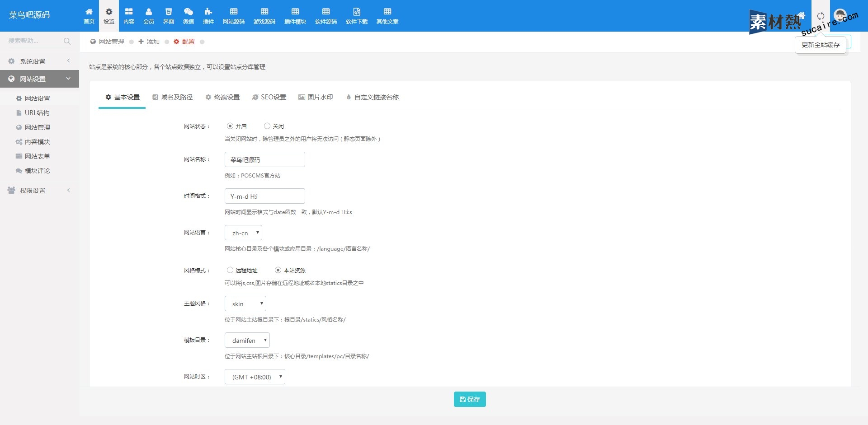Click the 保存 save button
The height and width of the screenshot is (425, 868).
coord(470,399)
